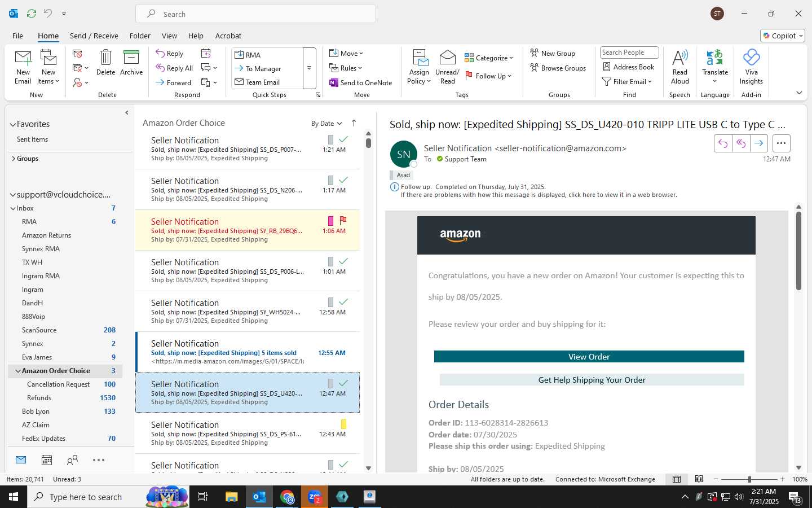Image resolution: width=812 pixels, height=508 pixels.
Task: Select the Team Email quick step
Action: [267, 82]
